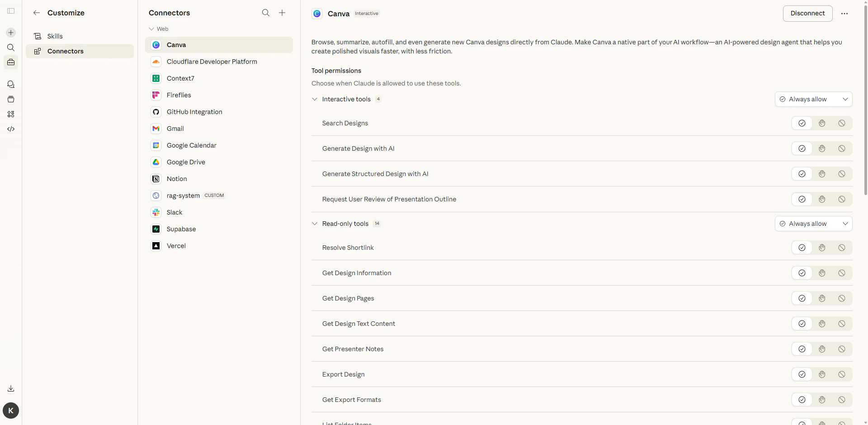Click the Google Calendar icon

pos(156,145)
